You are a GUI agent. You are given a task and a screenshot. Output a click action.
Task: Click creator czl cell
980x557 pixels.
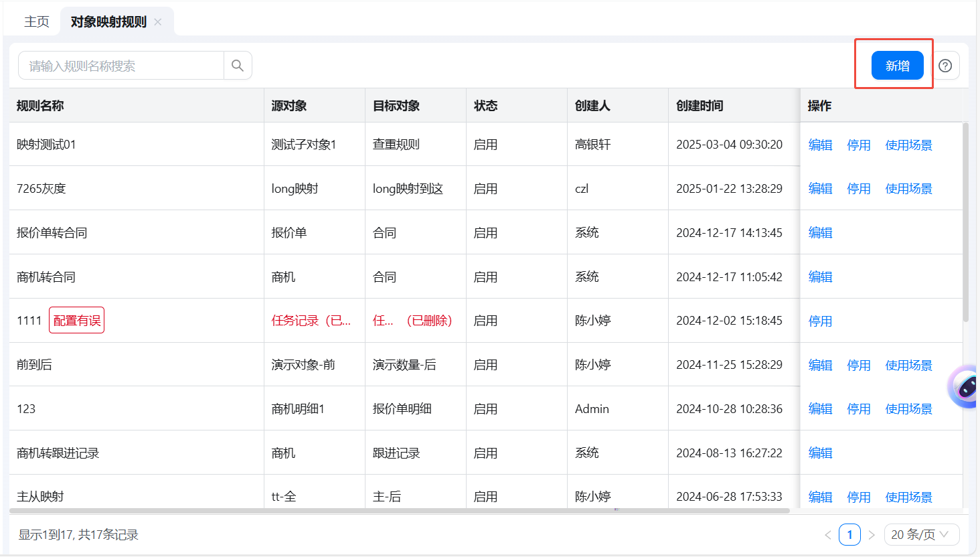pos(618,189)
